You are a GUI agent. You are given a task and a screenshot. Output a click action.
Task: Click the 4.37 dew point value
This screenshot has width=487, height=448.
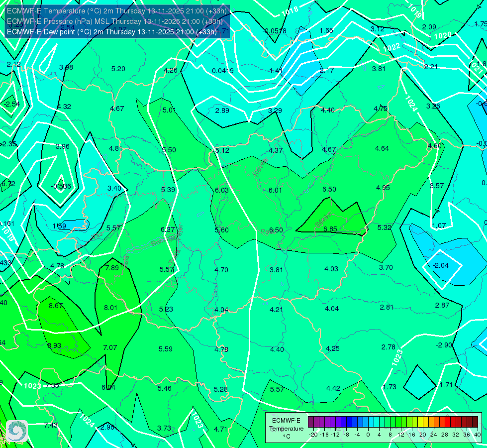tap(276, 150)
